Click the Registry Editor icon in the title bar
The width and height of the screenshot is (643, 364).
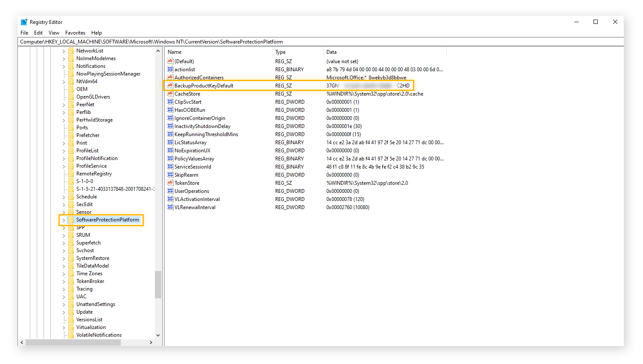[x=23, y=22]
